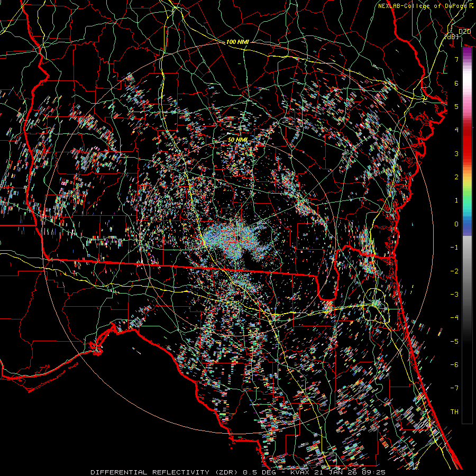Click the [dB] units label
The width and height of the screenshot is (476, 476).
[x=452, y=37]
